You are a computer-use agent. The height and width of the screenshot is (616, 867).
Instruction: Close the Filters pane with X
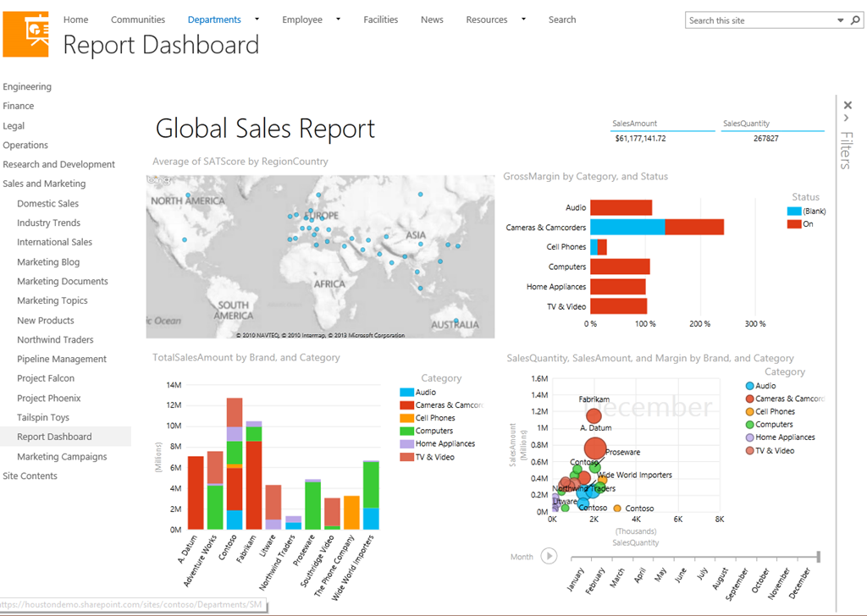[x=848, y=105]
